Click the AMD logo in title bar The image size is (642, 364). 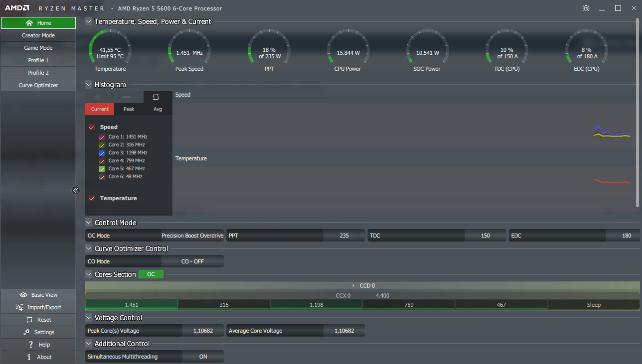click(x=17, y=8)
